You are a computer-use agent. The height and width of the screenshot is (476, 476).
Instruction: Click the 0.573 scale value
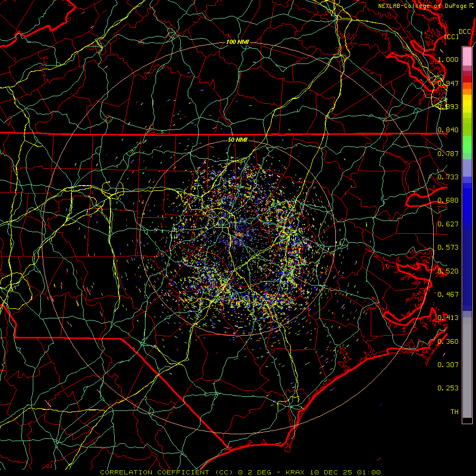(448, 248)
